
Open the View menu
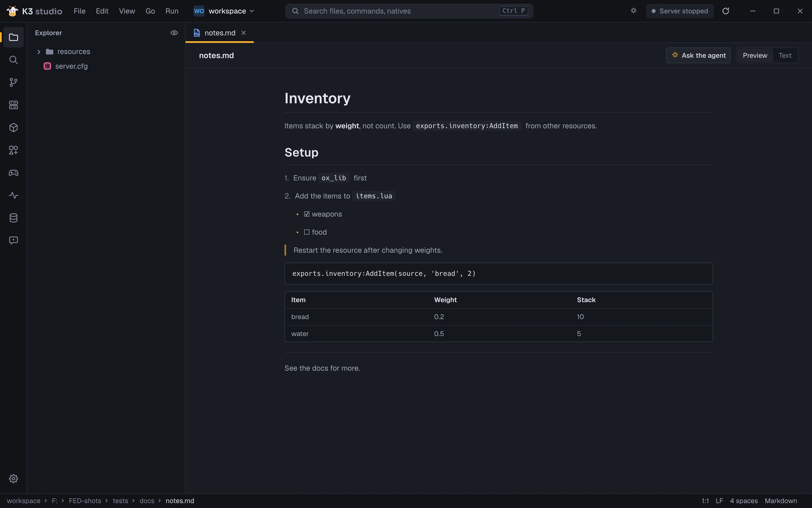(127, 11)
